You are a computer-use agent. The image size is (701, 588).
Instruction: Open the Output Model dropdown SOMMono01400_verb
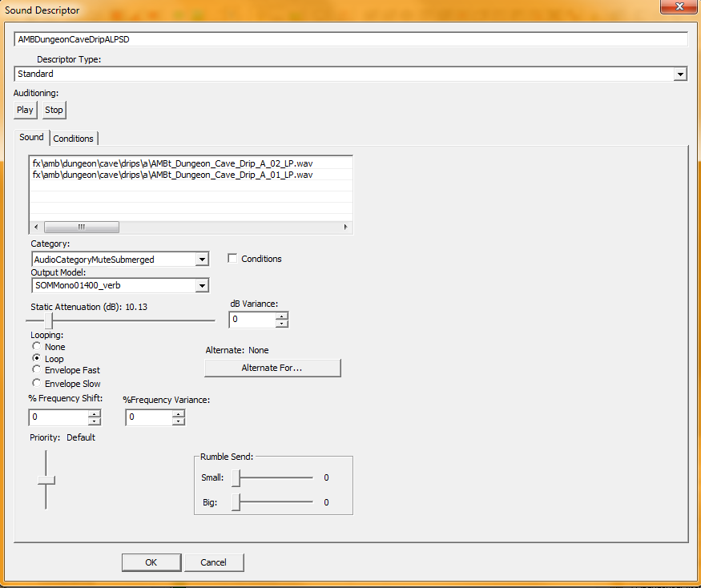[202, 285]
